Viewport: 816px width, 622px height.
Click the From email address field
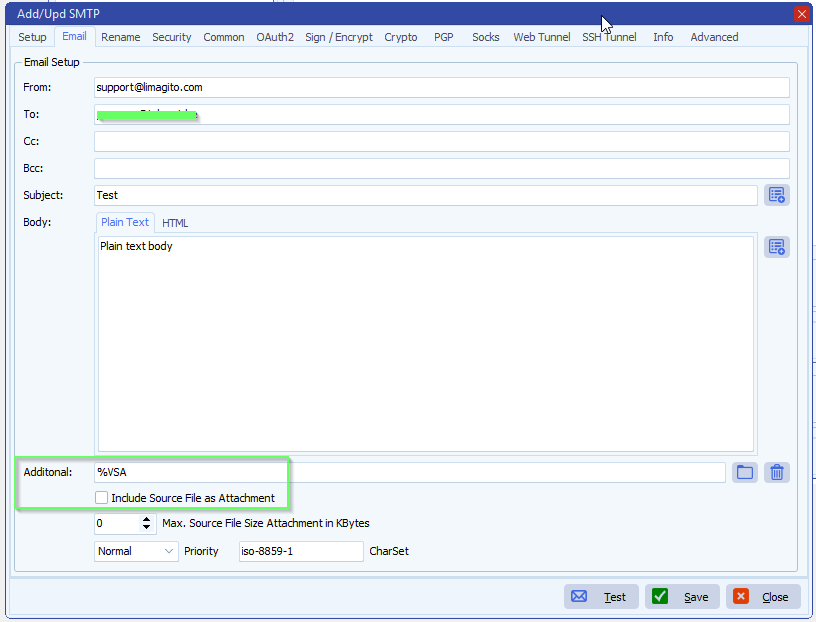coord(441,87)
